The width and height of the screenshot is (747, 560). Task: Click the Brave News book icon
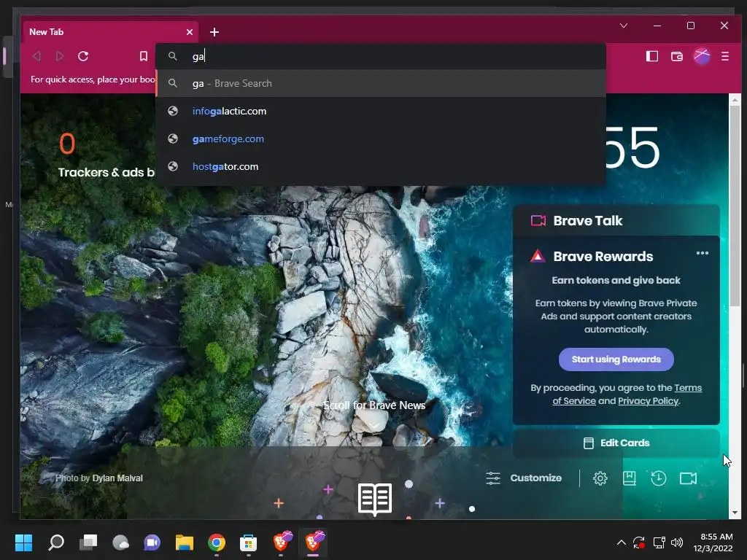tap(375, 499)
